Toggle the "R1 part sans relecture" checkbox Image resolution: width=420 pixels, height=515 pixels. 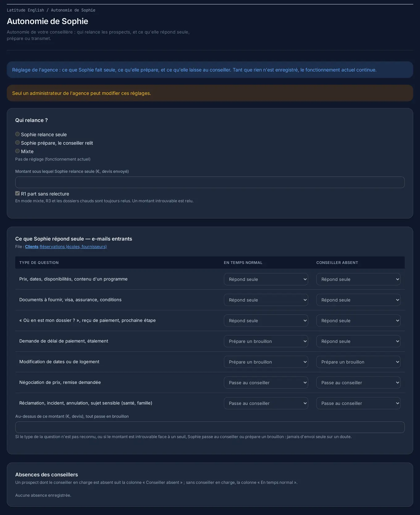tap(18, 193)
